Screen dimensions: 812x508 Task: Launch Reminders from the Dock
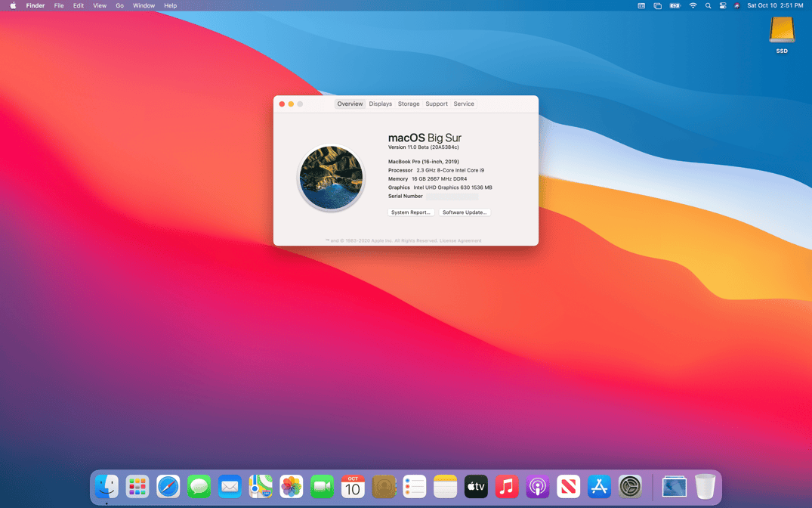[x=414, y=487]
